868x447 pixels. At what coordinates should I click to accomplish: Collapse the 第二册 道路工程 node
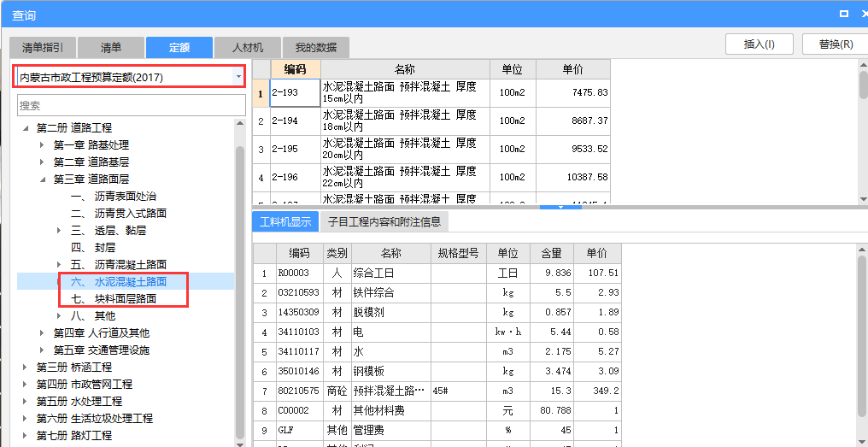point(26,128)
